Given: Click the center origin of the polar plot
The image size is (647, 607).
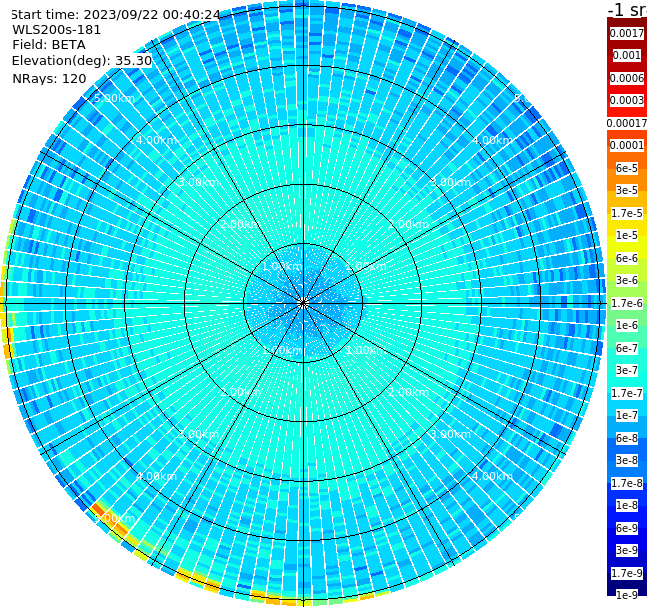Looking at the screenshot, I should 303,303.
